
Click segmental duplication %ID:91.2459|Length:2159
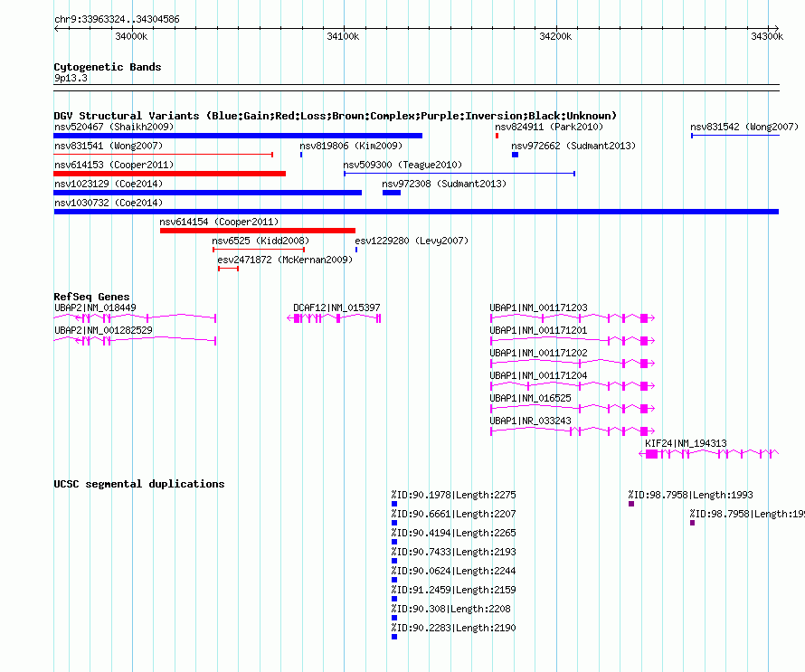click(453, 590)
